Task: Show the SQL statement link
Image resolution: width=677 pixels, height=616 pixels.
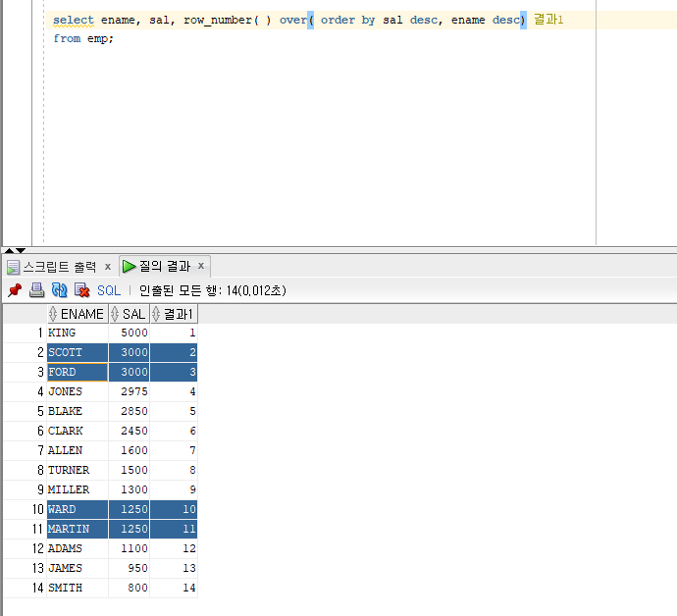Action: point(108,290)
